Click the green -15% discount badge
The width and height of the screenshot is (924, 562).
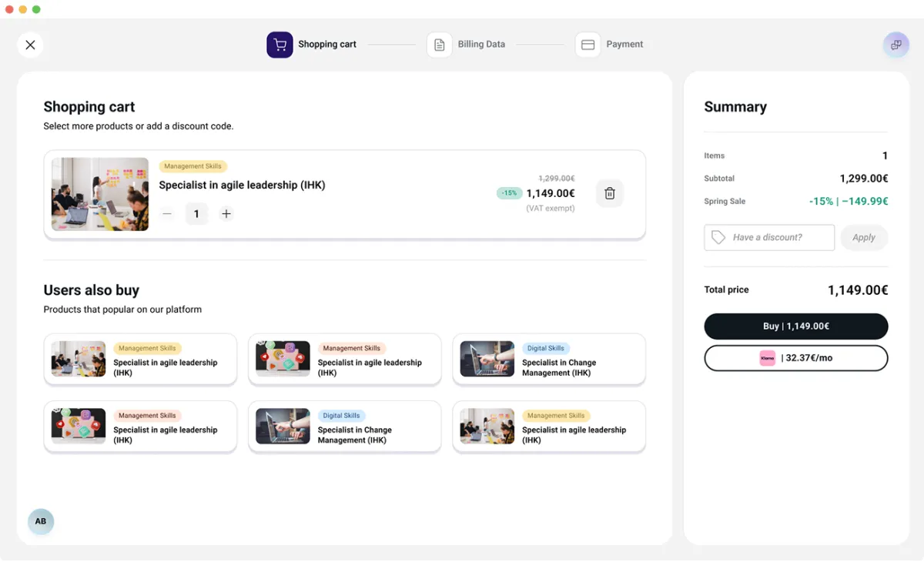(509, 193)
